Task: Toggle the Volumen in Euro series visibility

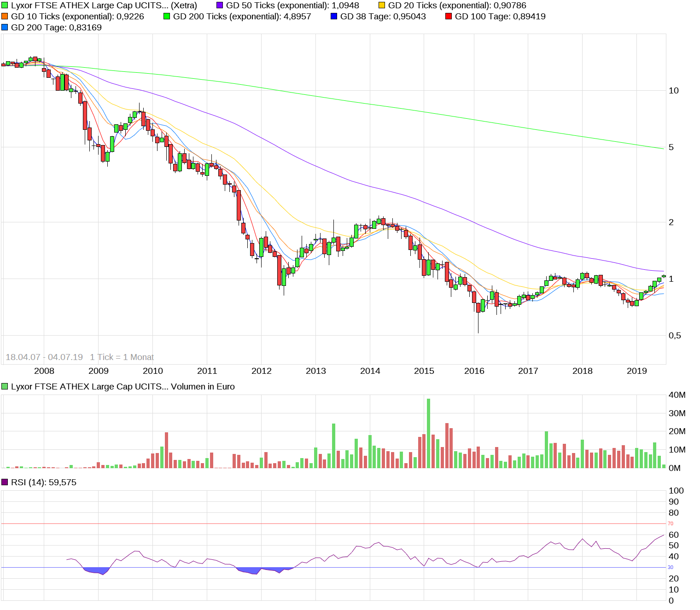Action: (4, 386)
